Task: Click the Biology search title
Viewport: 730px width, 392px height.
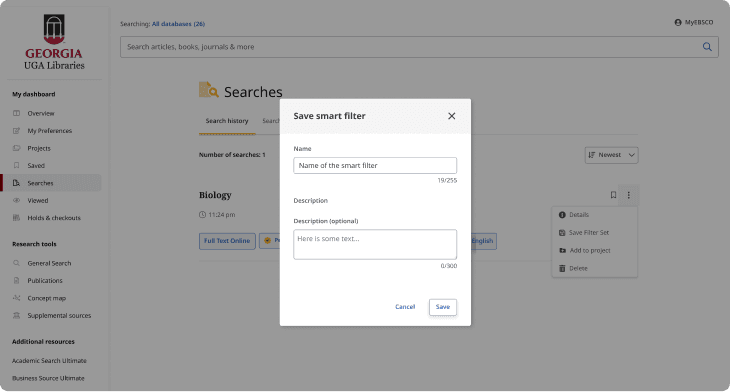Action: tap(215, 195)
